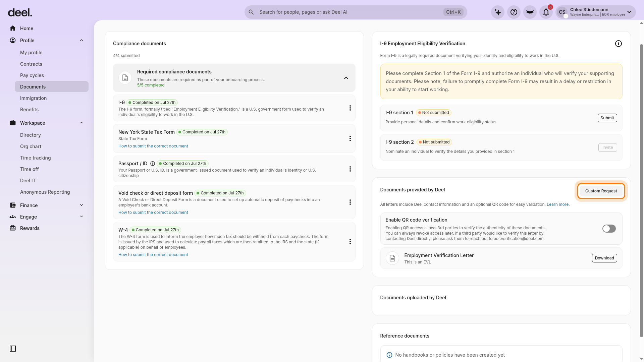Open the user account dropdown arrow

[x=629, y=12]
